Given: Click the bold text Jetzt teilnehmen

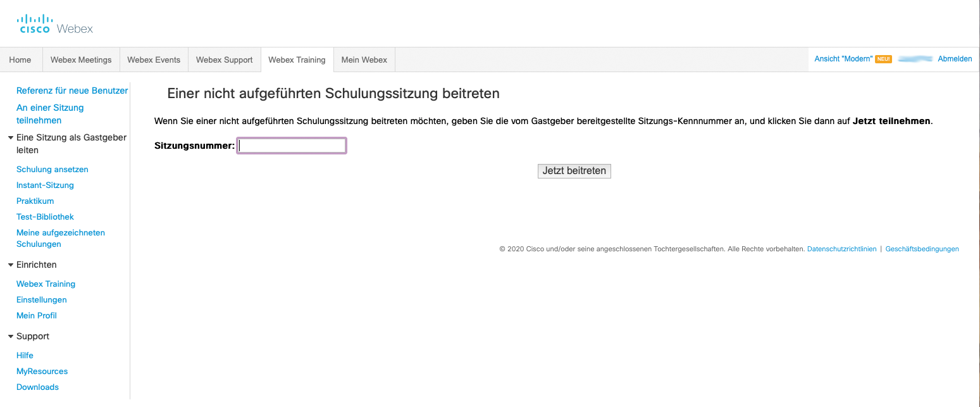Looking at the screenshot, I should (892, 121).
